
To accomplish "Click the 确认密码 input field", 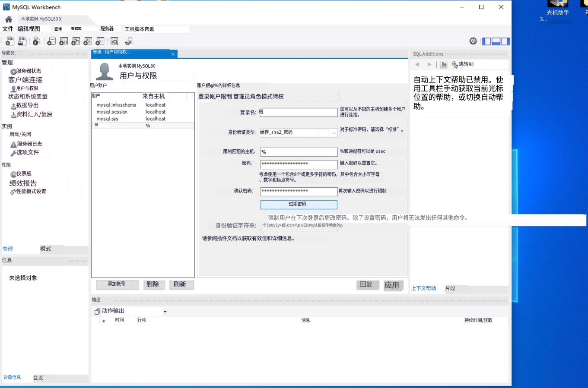I will tap(299, 191).
